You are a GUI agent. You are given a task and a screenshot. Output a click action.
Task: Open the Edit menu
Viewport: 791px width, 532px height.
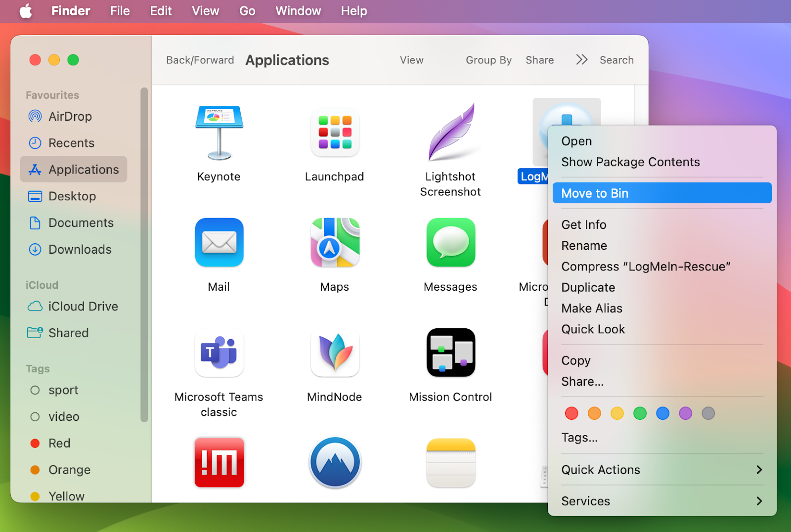point(161,11)
